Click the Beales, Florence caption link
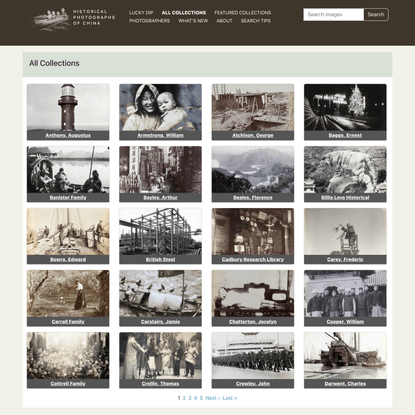Image resolution: width=415 pixels, height=415 pixels. point(253,197)
